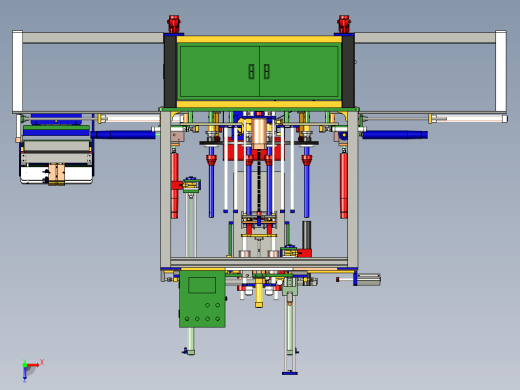520x390 pixels.
Task: Select the right door of the green cabinet
Action: tap(299, 71)
